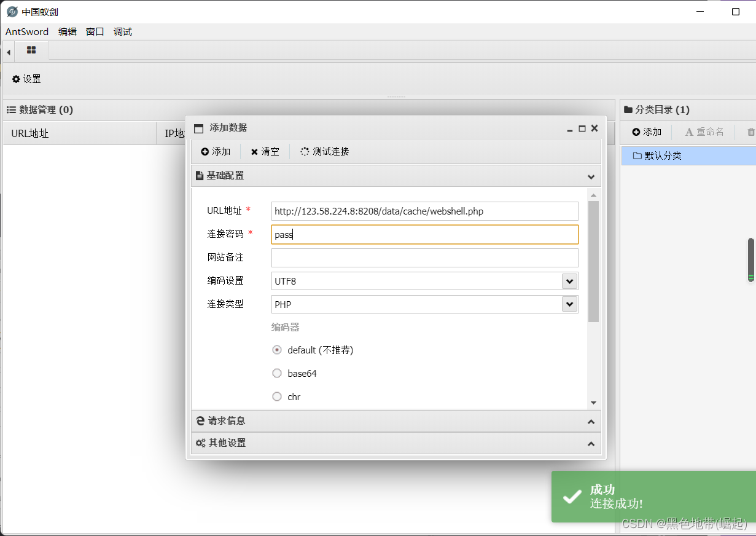Image resolution: width=756 pixels, height=536 pixels.
Task: Expand the 其他设置 section
Action: pos(591,444)
